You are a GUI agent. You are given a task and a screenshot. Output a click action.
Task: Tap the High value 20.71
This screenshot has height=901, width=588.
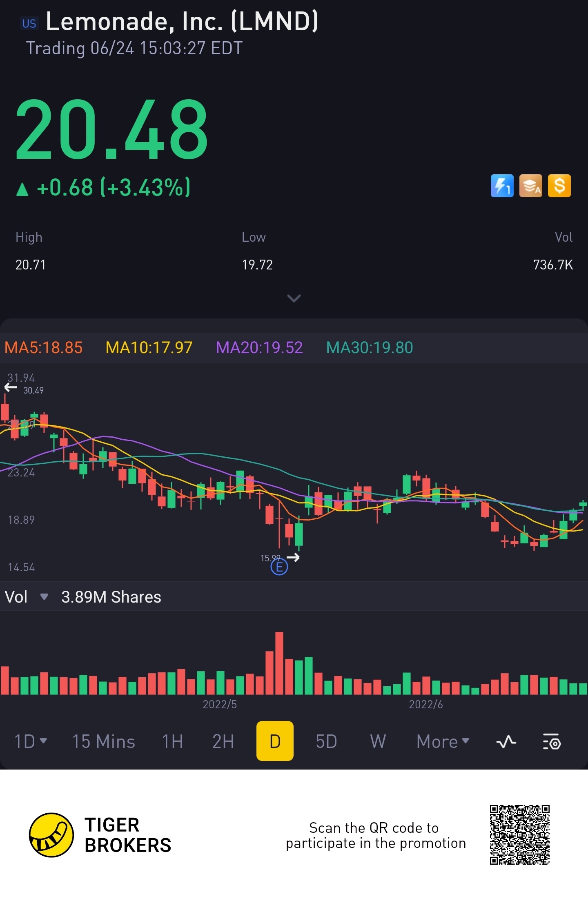pos(31,265)
